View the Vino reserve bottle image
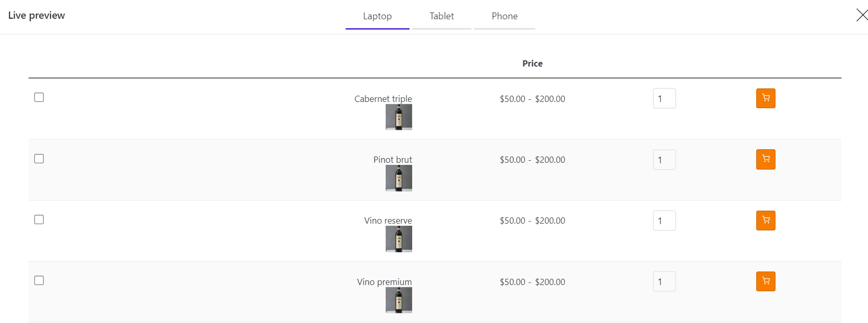The image size is (868, 323). [399, 239]
